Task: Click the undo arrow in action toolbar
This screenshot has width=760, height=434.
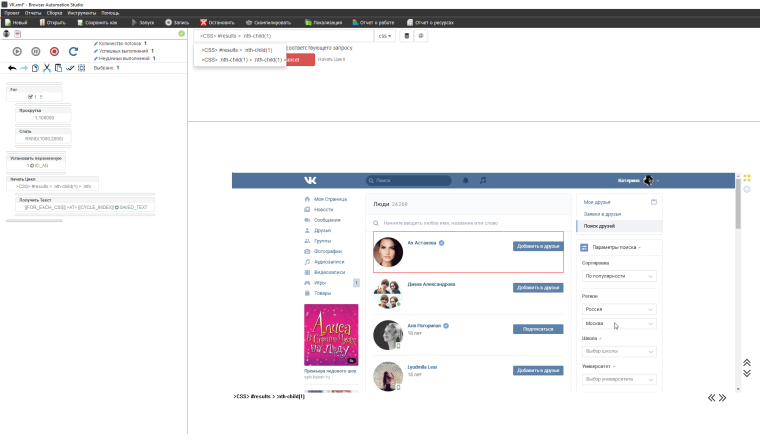Action: click(x=11, y=68)
